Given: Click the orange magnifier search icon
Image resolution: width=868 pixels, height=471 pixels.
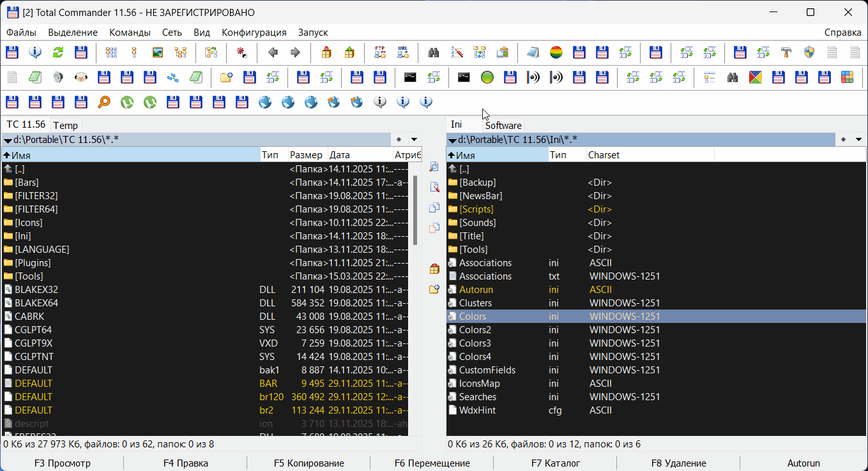Looking at the screenshot, I should pyautogui.click(x=103, y=101).
